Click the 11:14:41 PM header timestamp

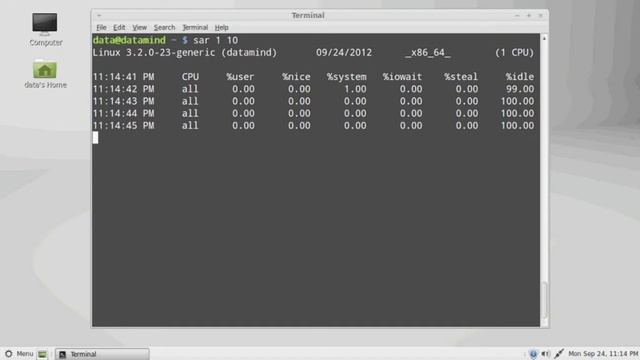click(x=124, y=77)
